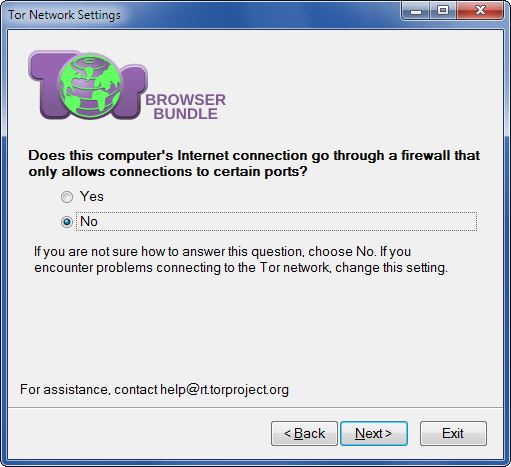Viewport: 511px width, 467px height.
Task: Go back with the Back button
Action: [304, 433]
